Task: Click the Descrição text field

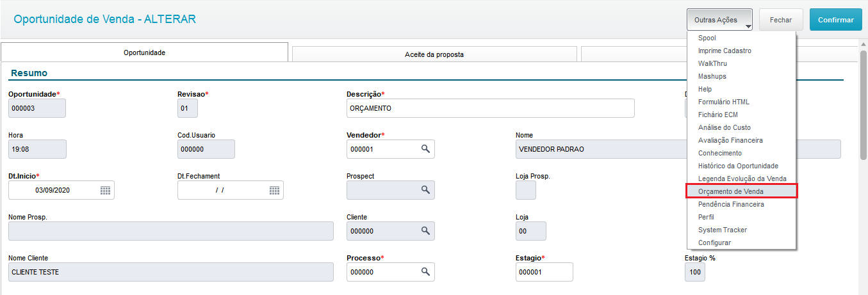Action: pyautogui.click(x=490, y=108)
